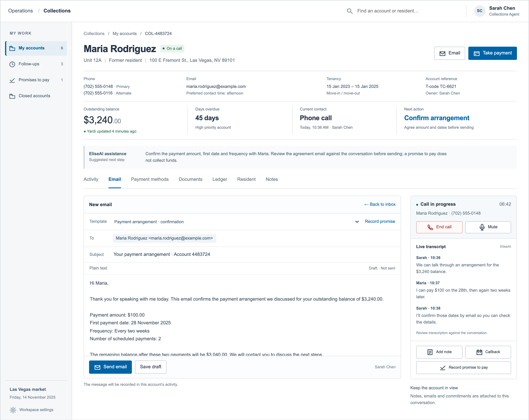
Task: Open Follow-ups in the sidebar
Action: pos(36,64)
